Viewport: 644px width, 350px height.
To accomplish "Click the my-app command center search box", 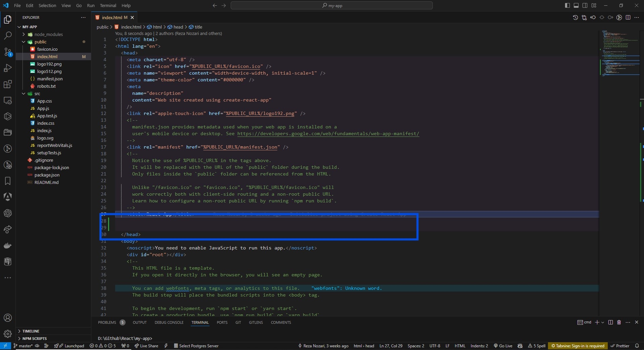I will click(332, 5).
